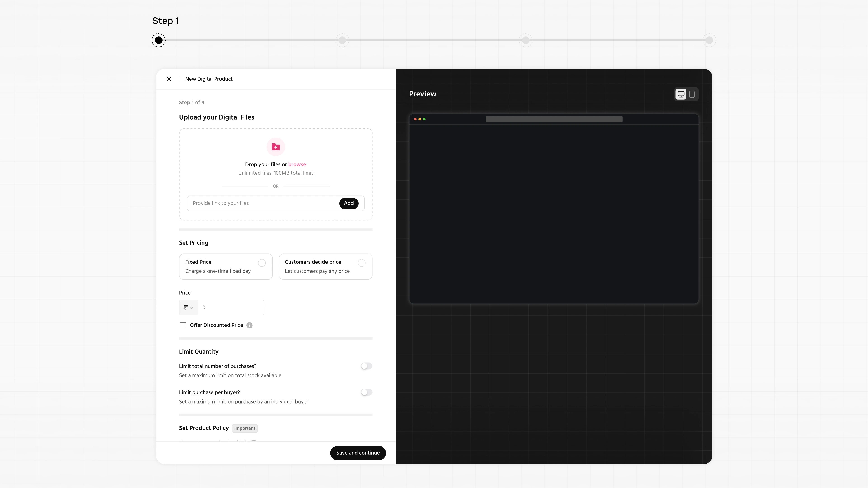The height and width of the screenshot is (488, 868).
Task: Click the New Digital Product title text
Action: pos(209,79)
